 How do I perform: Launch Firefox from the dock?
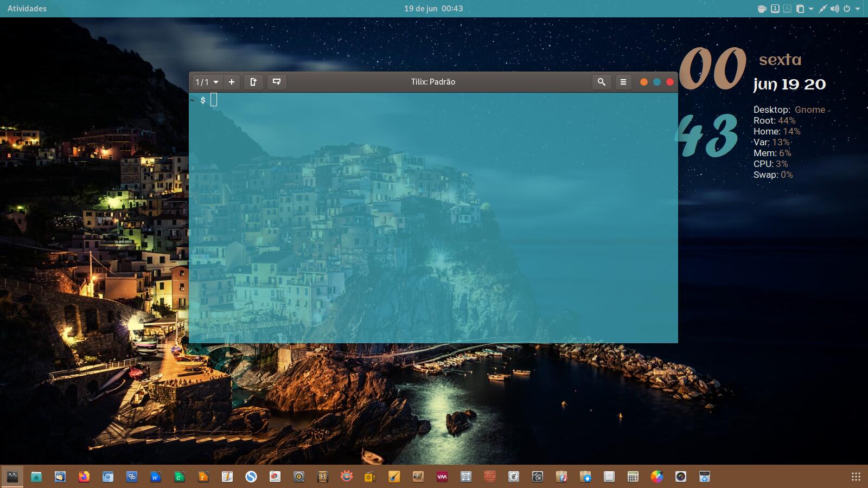[x=84, y=477]
